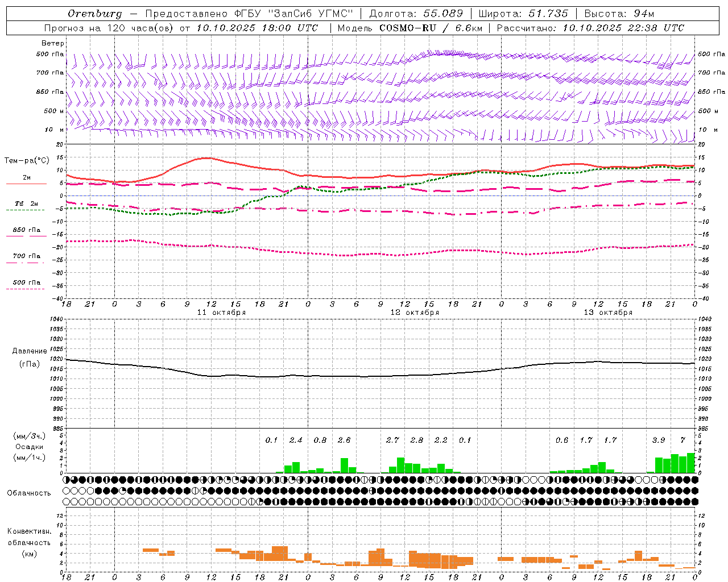Click the (мм/1ч.) unit label

tap(30, 458)
